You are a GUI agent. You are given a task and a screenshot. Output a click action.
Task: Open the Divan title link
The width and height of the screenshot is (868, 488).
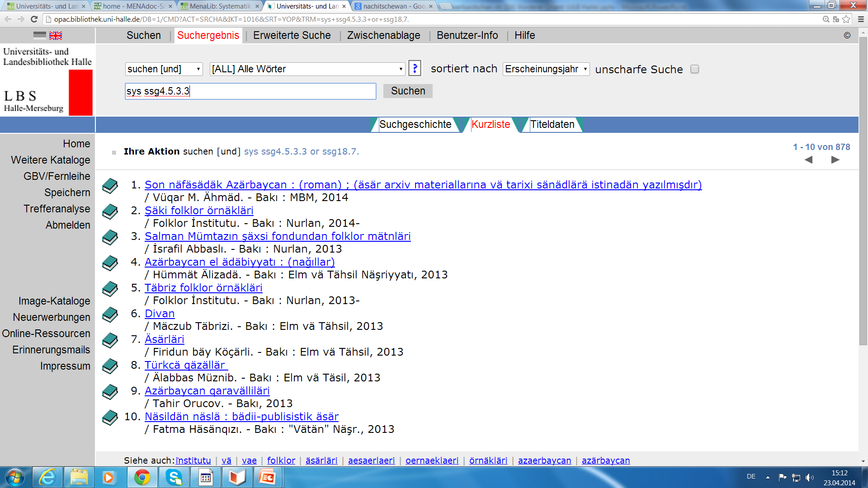(160, 314)
